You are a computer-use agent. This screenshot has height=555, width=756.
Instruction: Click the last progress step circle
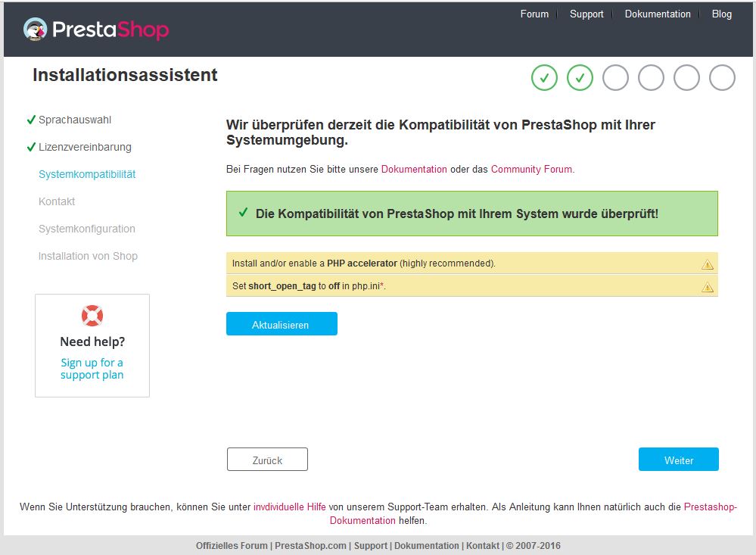(x=722, y=77)
